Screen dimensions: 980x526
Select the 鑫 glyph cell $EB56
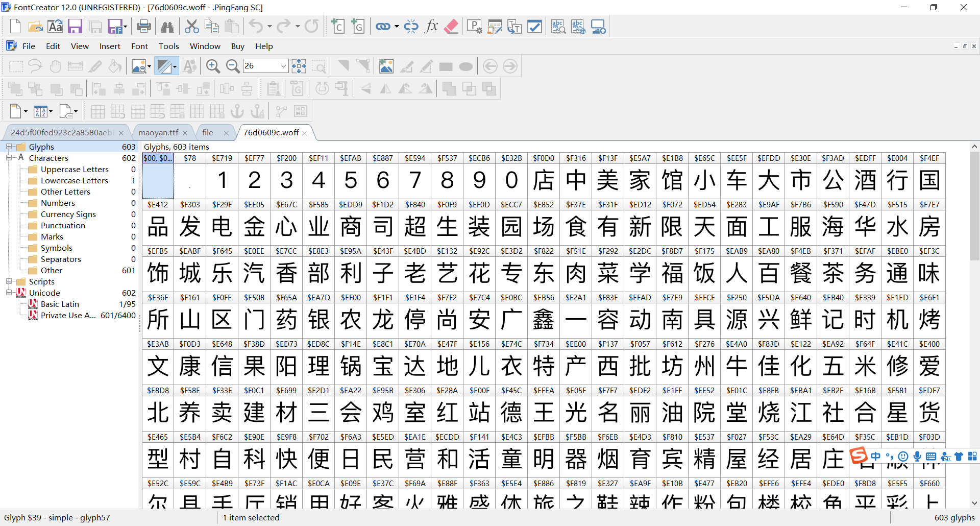point(544,315)
